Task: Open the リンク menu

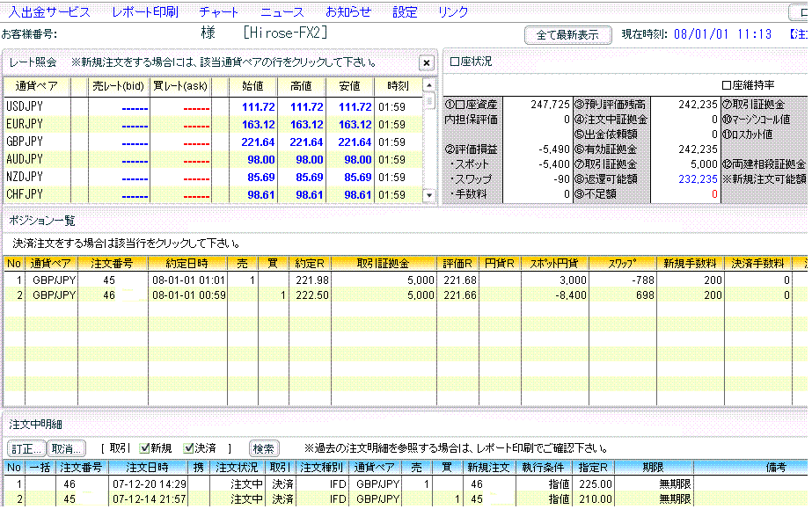Action: point(453,12)
